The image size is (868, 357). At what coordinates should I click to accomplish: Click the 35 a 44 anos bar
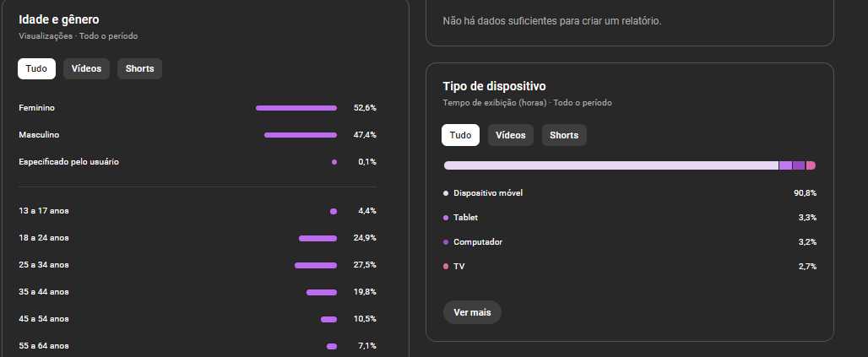tap(321, 292)
